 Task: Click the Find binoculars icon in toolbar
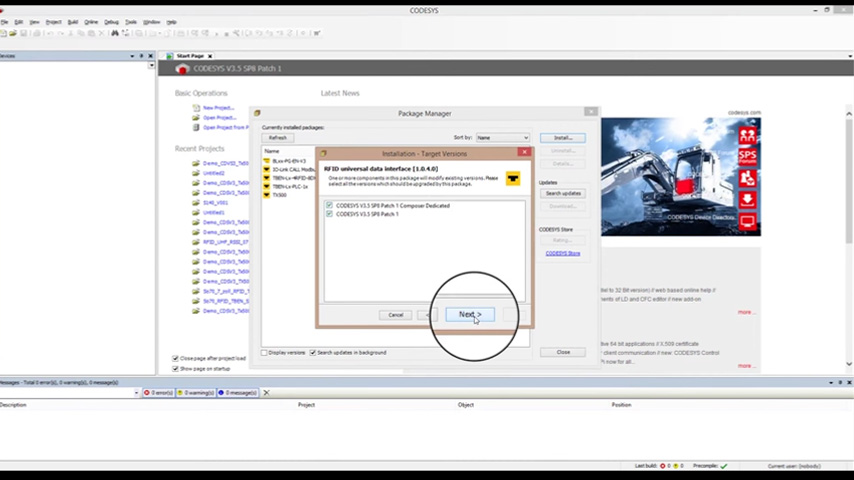click(115, 33)
